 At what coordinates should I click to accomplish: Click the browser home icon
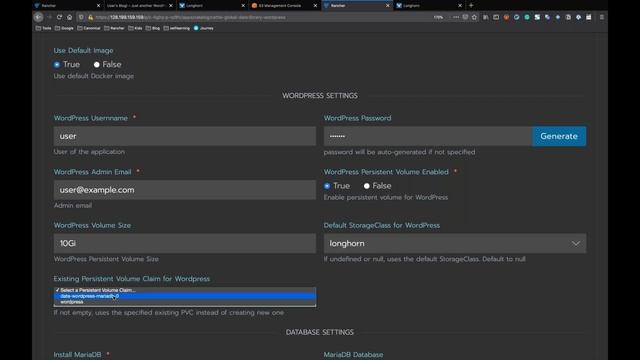coord(70,17)
